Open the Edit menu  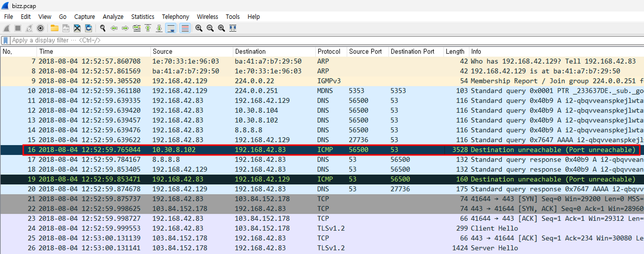point(25,17)
